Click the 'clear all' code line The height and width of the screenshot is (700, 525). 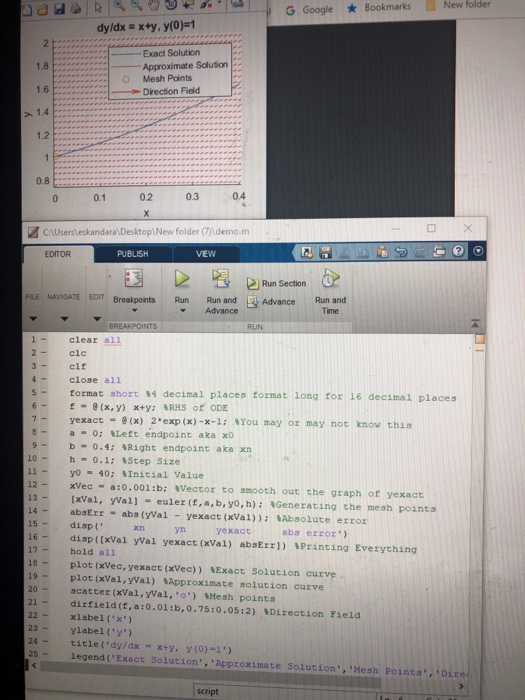[x=95, y=340]
